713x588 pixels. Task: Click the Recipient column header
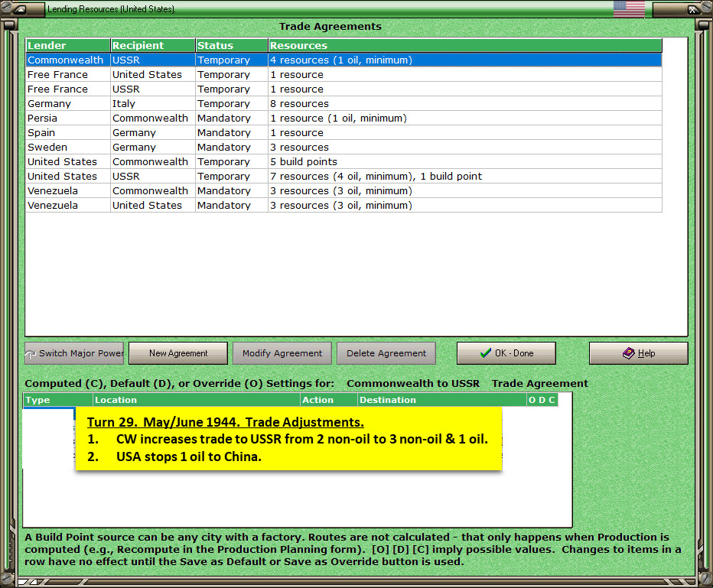tap(153, 45)
